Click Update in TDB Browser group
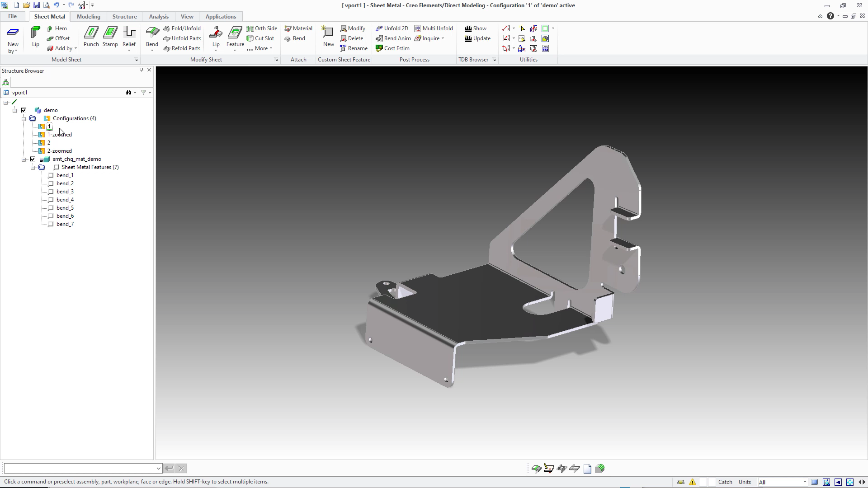Screen dimensions: 868x488 tap(477, 38)
